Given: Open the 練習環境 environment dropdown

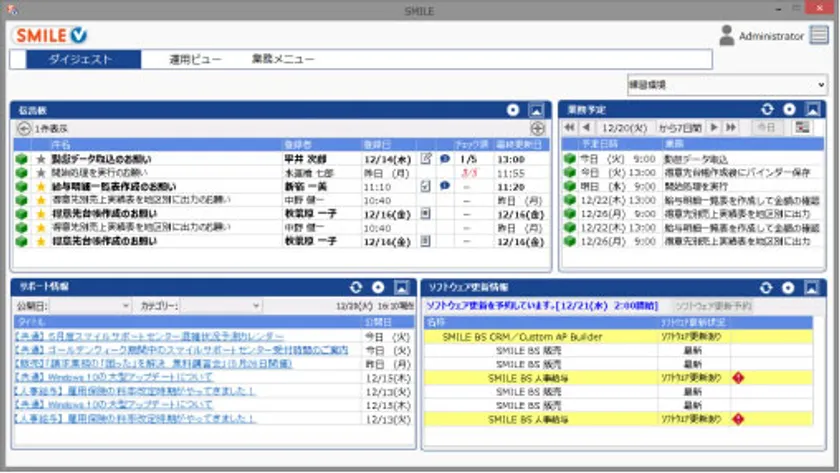Looking at the screenshot, I should point(727,85).
